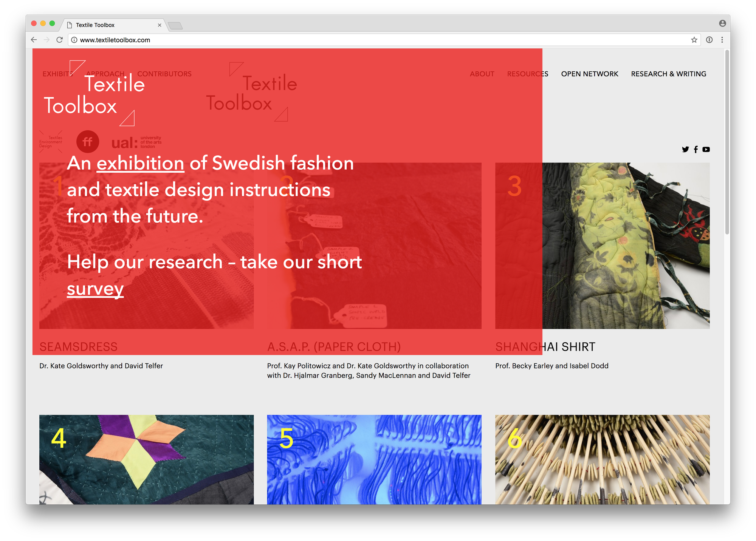Click the Chrome profile avatar icon

click(722, 23)
